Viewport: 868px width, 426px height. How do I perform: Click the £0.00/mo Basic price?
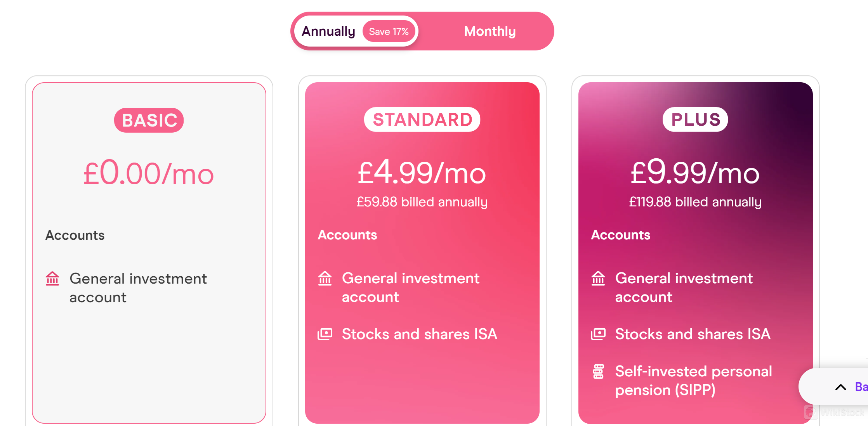point(149,173)
